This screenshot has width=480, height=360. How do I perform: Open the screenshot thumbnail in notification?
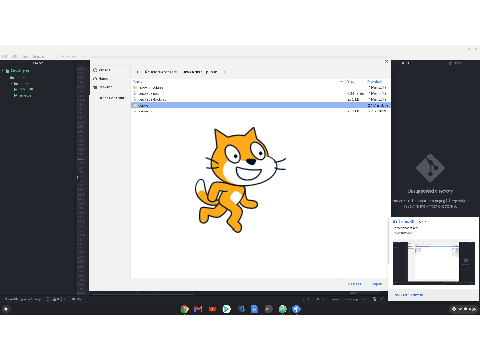(x=434, y=263)
